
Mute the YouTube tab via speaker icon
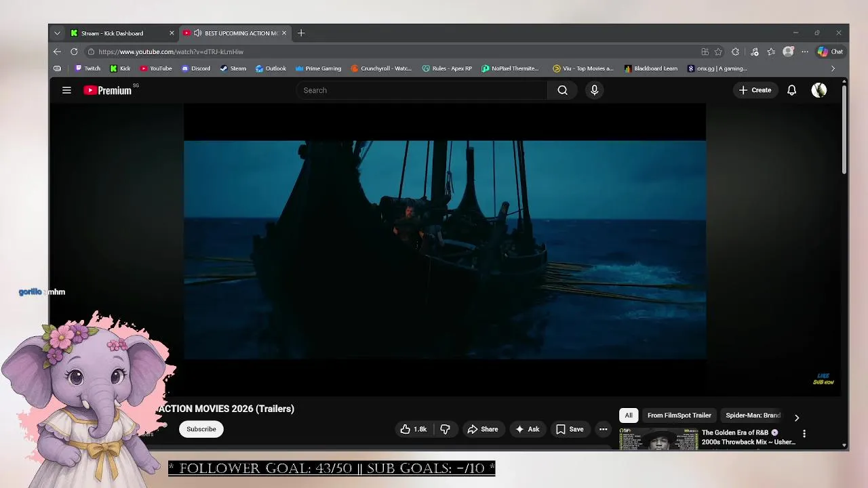coord(197,33)
